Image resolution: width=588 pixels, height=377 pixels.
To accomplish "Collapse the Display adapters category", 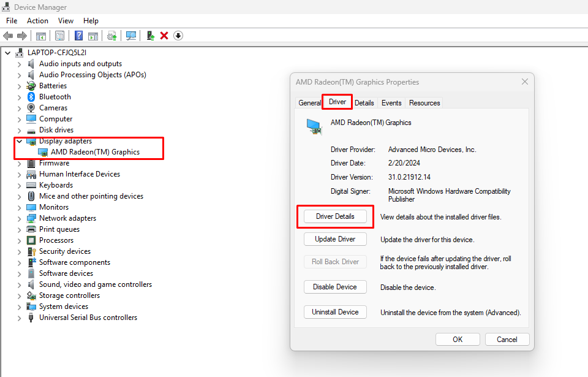I will [x=19, y=141].
